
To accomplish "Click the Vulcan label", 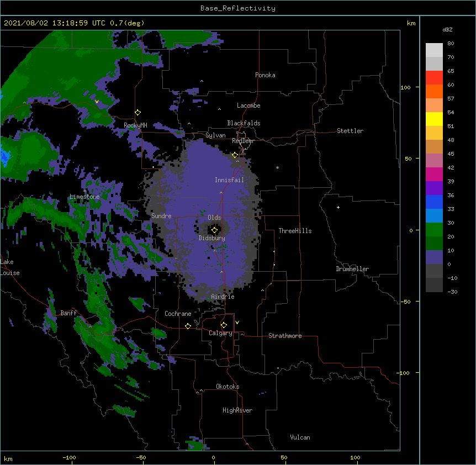I will click(x=300, y=437).
